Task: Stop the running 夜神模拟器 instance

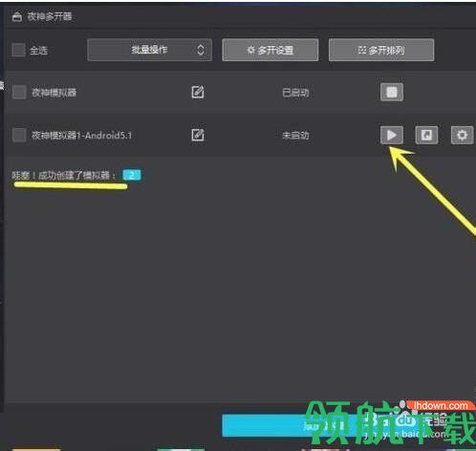Action: (392, 93)
